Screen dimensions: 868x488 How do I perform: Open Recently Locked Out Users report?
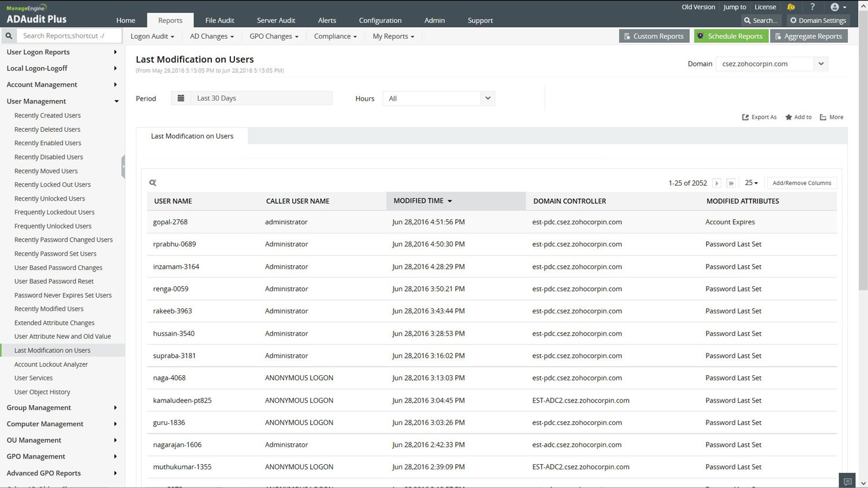[x=52, y=184]
